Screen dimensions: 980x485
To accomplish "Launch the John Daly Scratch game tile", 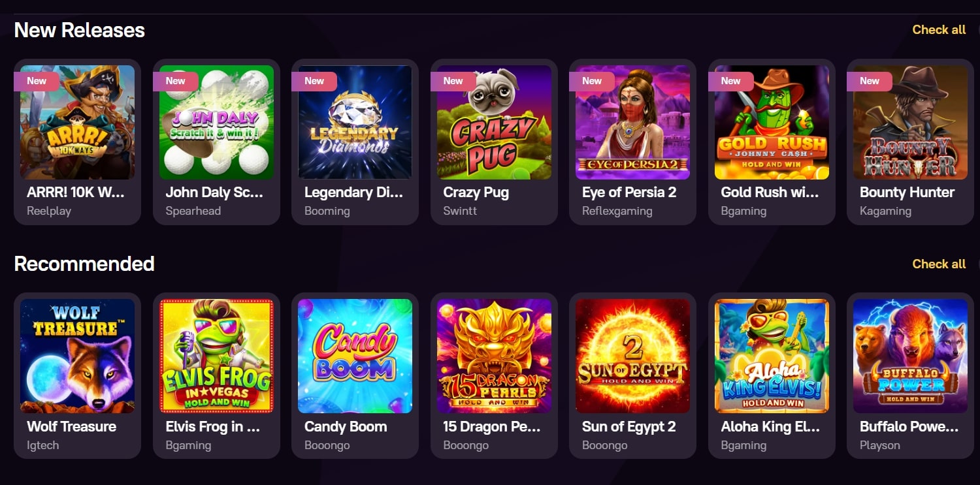I will coord(216,122).
